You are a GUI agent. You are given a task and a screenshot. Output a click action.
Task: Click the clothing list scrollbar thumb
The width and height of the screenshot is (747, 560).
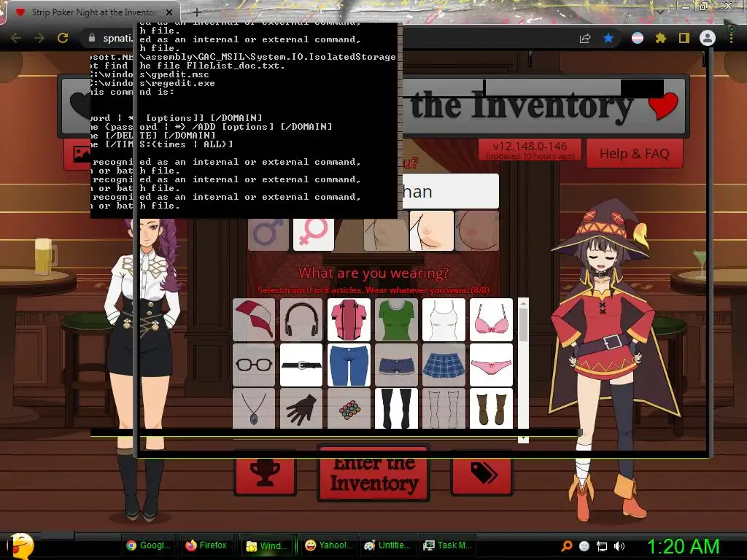tap(523, 325)
